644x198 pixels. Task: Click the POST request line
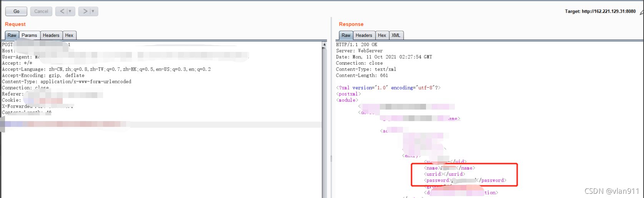point(36,45)
